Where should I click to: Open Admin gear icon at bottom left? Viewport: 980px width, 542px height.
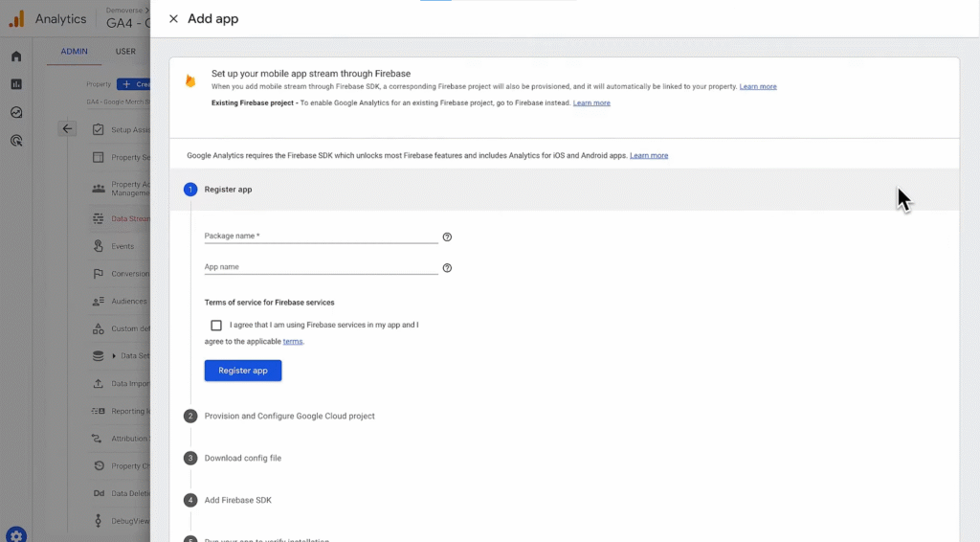coord(16,535)
